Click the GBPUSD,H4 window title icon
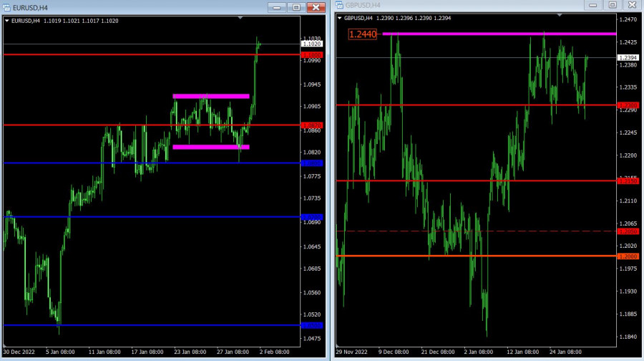The width and height of the screenshot is (644, 361). point(339,5)
